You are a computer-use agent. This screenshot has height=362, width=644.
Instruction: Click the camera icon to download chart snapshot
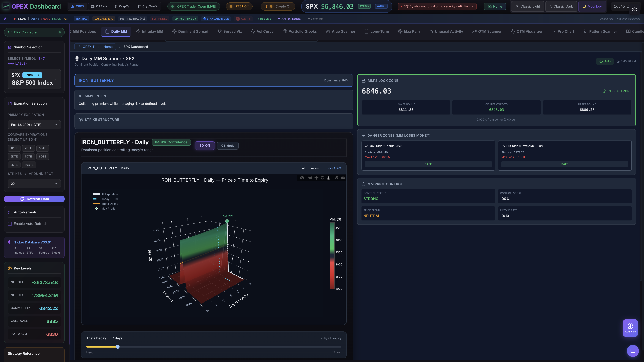(303, 178)
